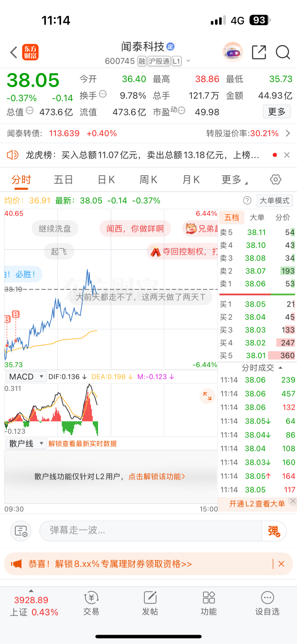The image size is (297, 644).
Task: Open the danmaku list settings icon
Action: pos(21,531)
